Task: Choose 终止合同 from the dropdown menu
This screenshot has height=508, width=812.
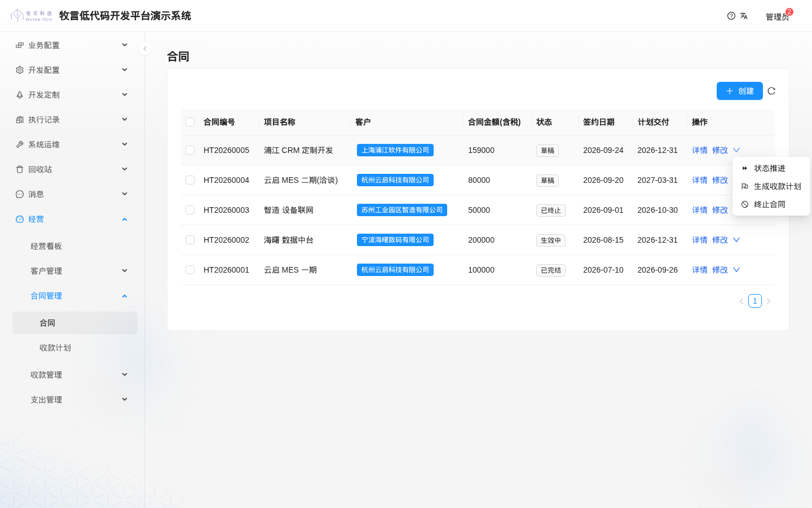Action: click(x=771, y=204)
